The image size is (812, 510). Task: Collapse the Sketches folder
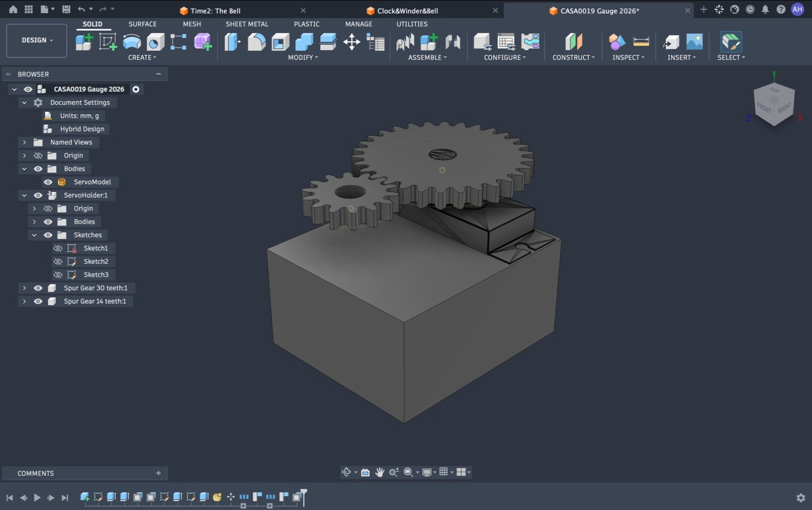34,235
